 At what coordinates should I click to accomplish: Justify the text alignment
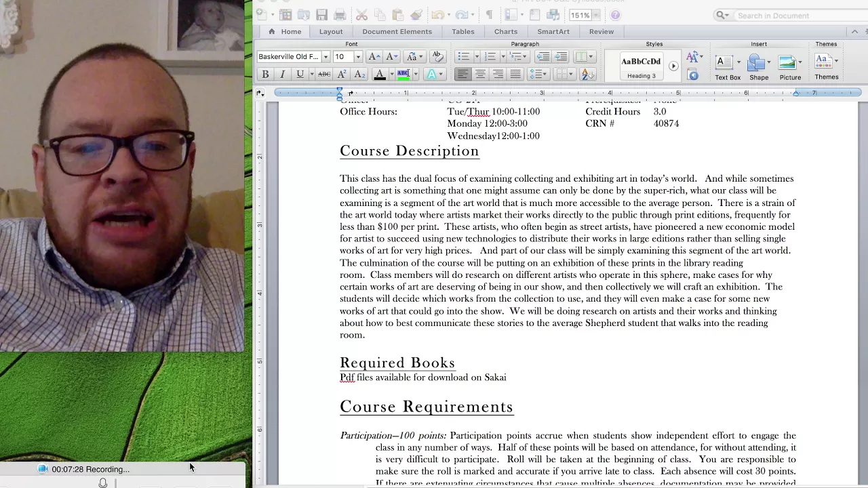pos(515,74)
